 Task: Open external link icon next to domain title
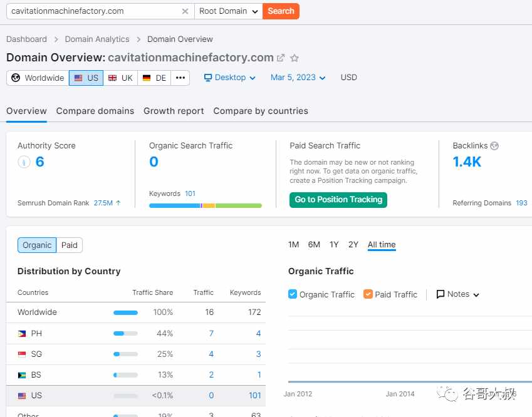point(281,58)
